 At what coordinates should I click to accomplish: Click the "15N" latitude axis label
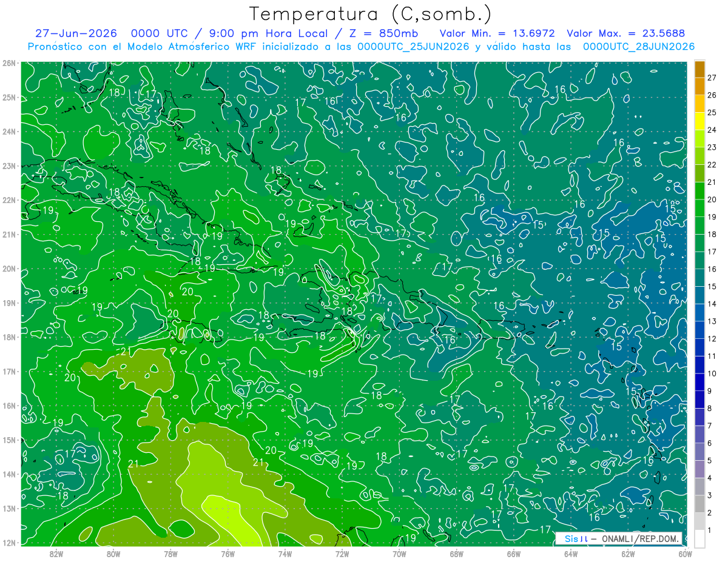(8, 440)
